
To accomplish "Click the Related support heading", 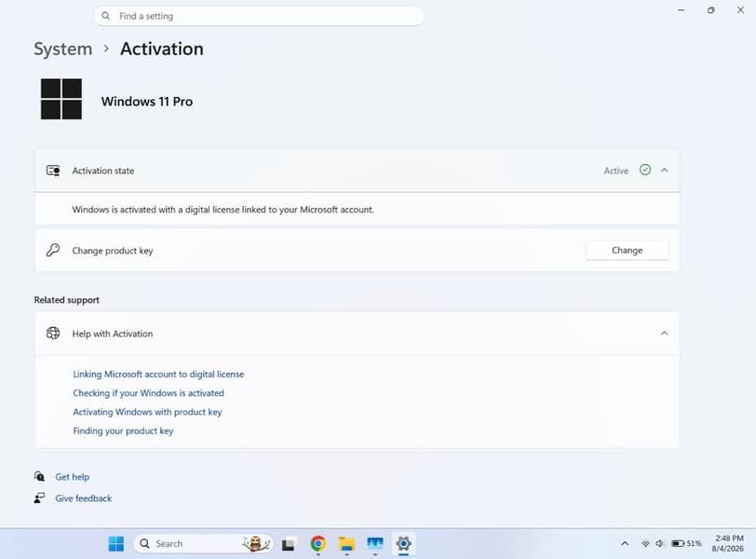I will [x=66, y=300].
